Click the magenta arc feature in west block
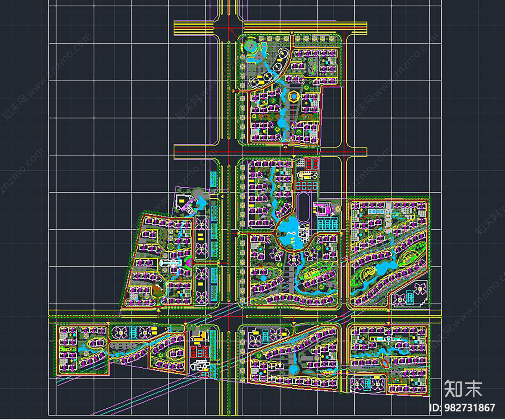Image resolution: width=505 pixels, height=420 pixels. coord(188,263)
